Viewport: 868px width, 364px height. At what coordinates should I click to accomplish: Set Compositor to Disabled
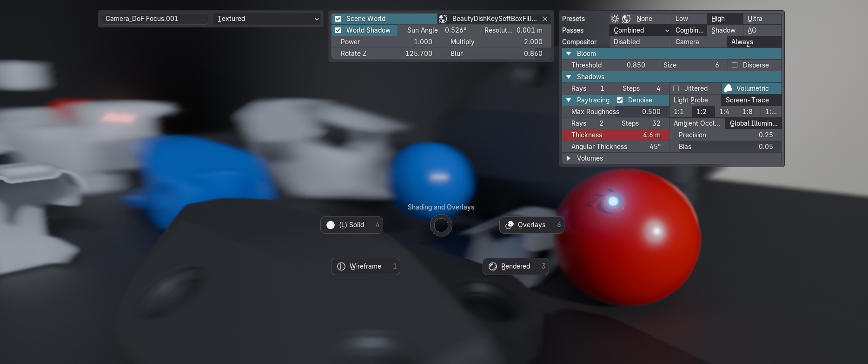click(640, 42)
